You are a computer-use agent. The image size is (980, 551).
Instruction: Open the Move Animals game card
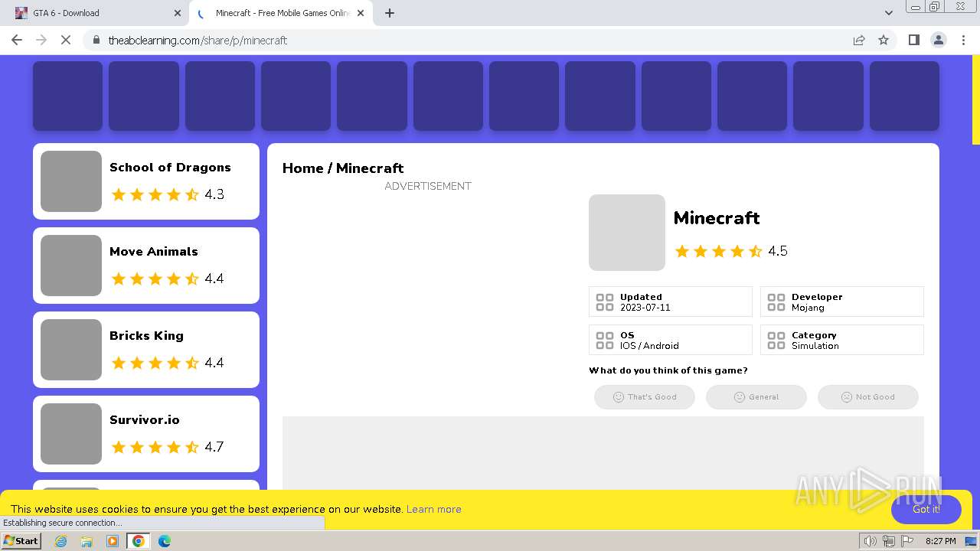pyautogui.click(x=146, y=266)
